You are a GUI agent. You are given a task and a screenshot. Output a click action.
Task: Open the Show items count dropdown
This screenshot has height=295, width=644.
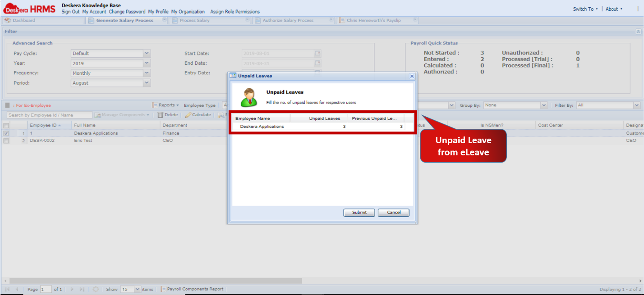(137, 289)
